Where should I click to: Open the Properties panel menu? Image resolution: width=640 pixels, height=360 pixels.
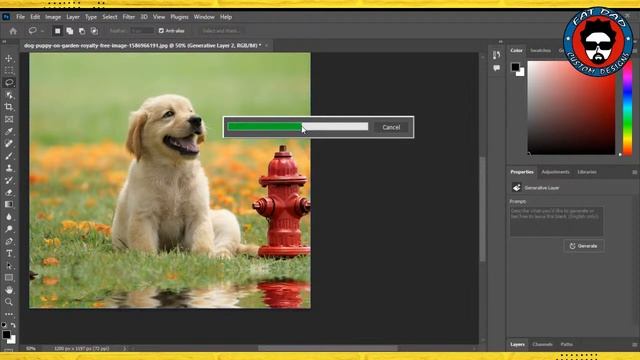coord(634,172)
